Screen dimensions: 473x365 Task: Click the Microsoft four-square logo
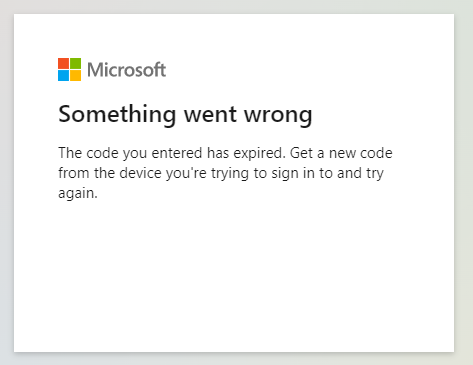click(x=69, y=69)
